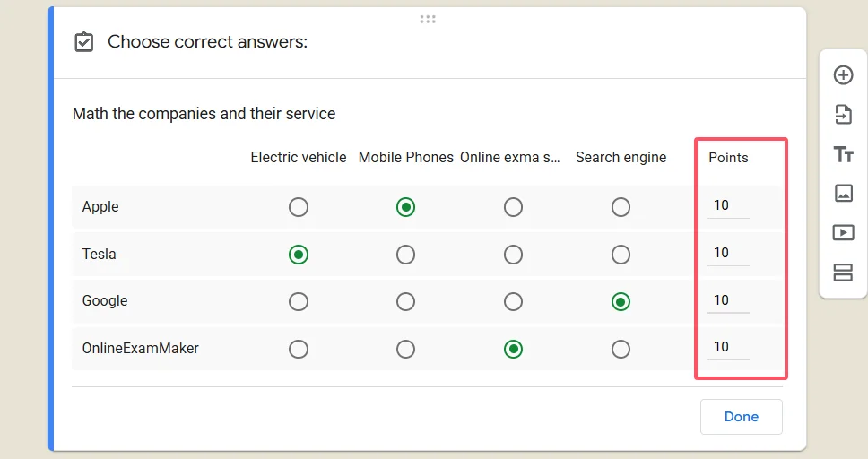Select Online exam column for Google

pyautogui.click(x=513, y=302)
